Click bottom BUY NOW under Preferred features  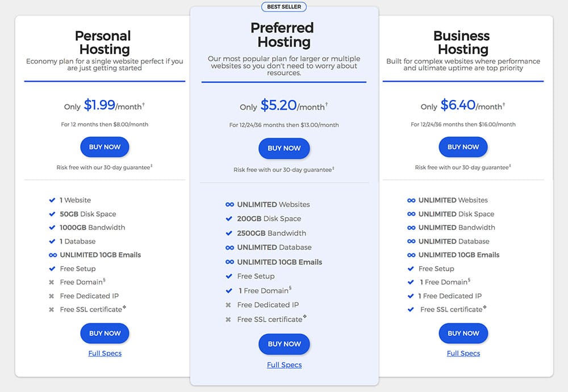284,344
